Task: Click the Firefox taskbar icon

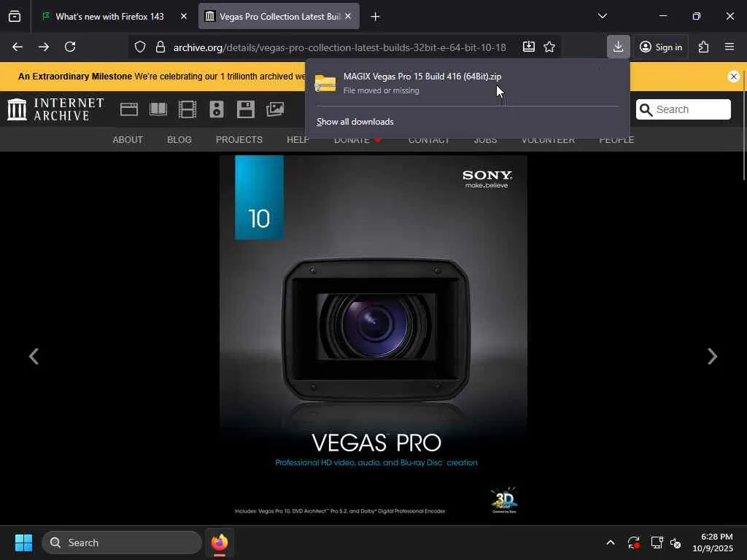Action: click(x=220, y=542)
